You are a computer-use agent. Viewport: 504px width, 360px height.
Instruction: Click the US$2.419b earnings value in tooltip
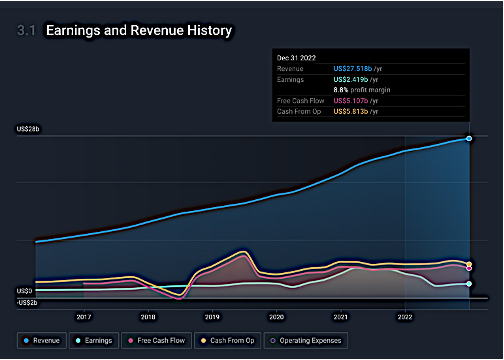tap(351, 80)
